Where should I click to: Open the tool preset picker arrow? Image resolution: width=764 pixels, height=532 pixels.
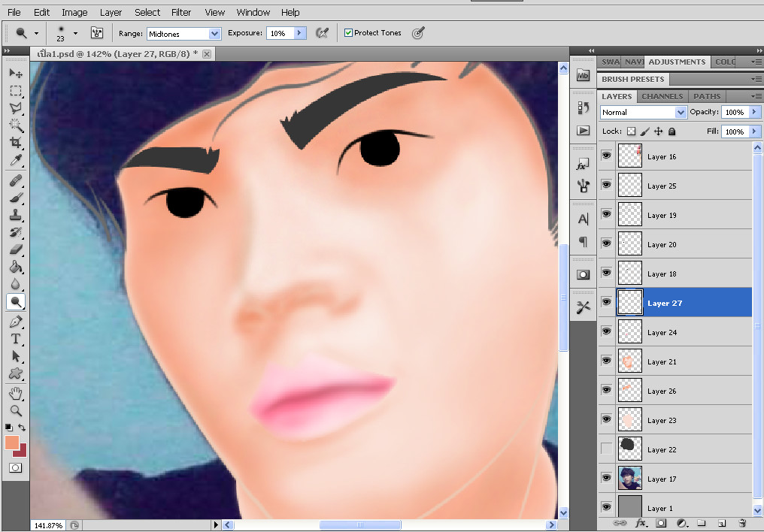(x=36, y=34)
